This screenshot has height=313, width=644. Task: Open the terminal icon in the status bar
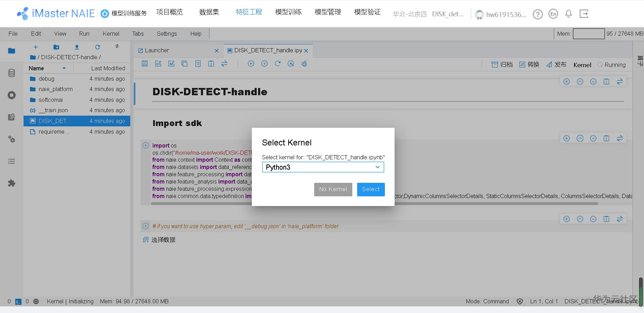[18, 302]
